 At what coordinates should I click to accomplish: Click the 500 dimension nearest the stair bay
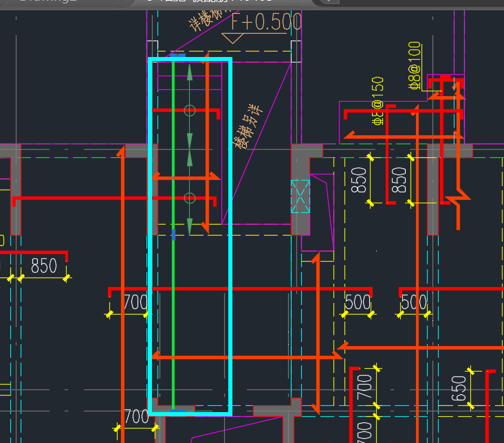tap(358, 302)
